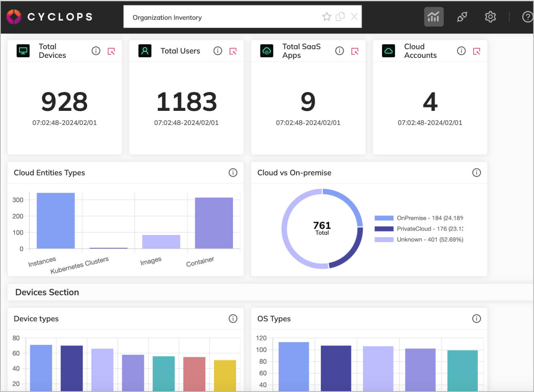Click the Cyclops logo

tap(13, 17)
